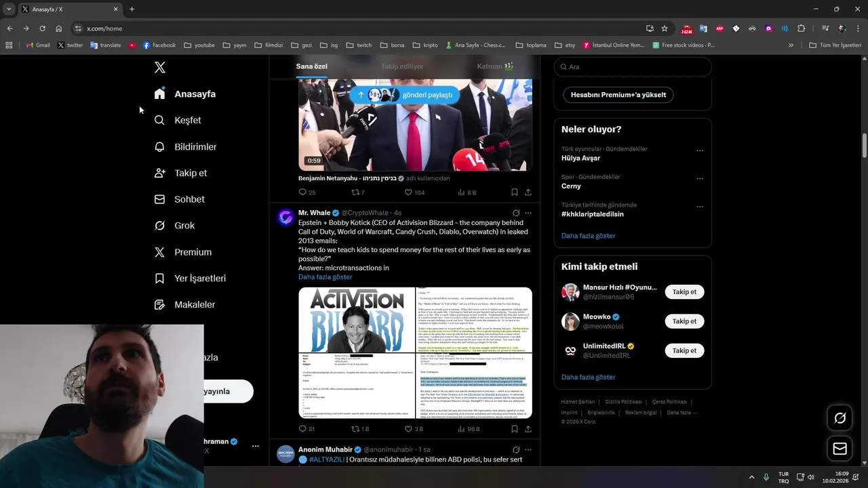Open the Activision Blizzard image thumbnail
This screenshot has height=488, width=868.
pos(357,319)
